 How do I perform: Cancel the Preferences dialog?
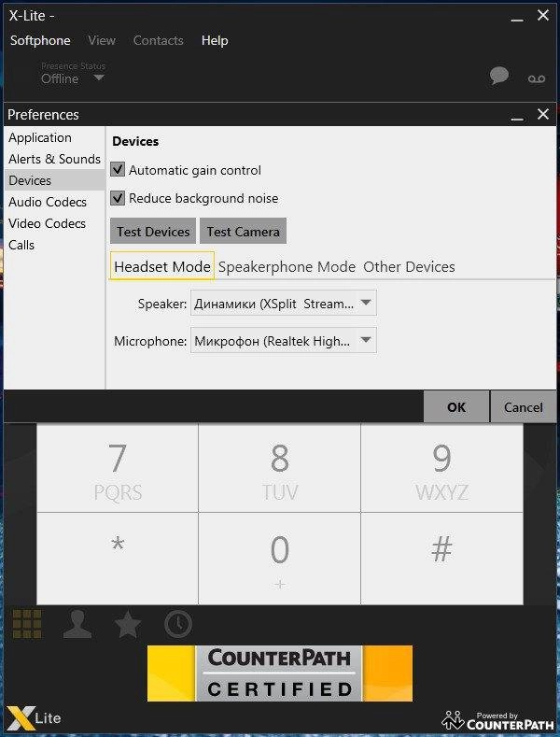[x=524, y=407]
